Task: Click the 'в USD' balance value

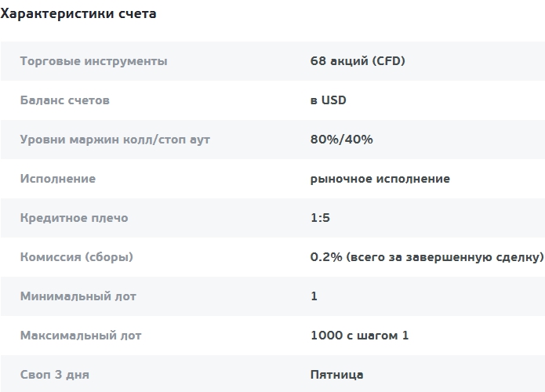Action: [328, 100]
